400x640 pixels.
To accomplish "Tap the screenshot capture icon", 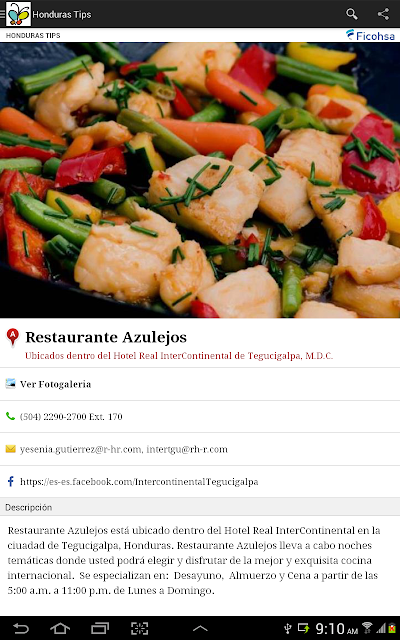I will pos(139,628).
